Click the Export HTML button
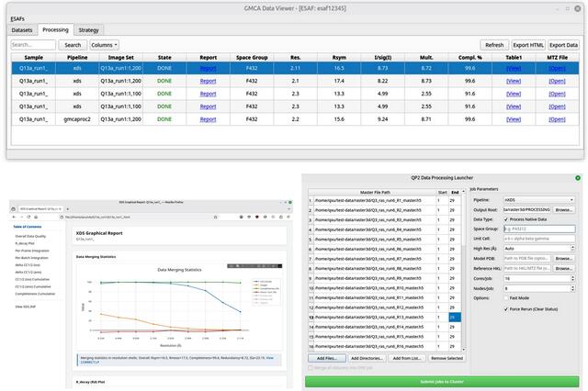Screen dimensions: 588x391 (x=528, y=45)
